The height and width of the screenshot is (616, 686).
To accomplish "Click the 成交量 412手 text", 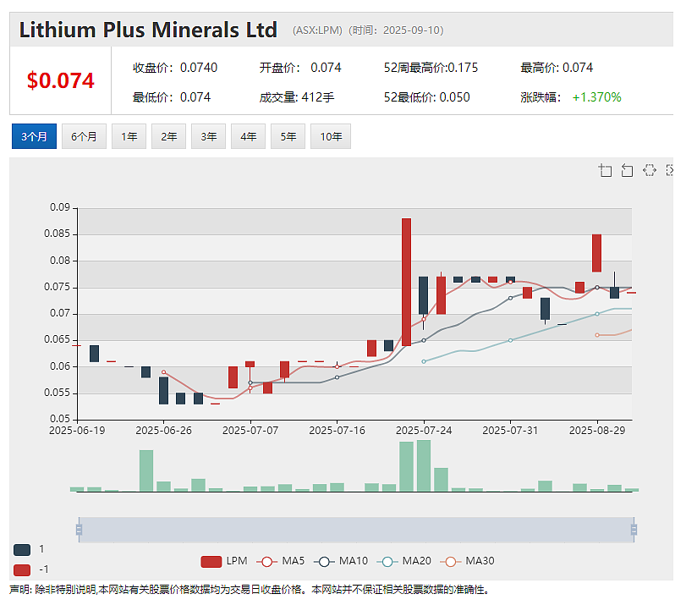I will click(297, 97).
